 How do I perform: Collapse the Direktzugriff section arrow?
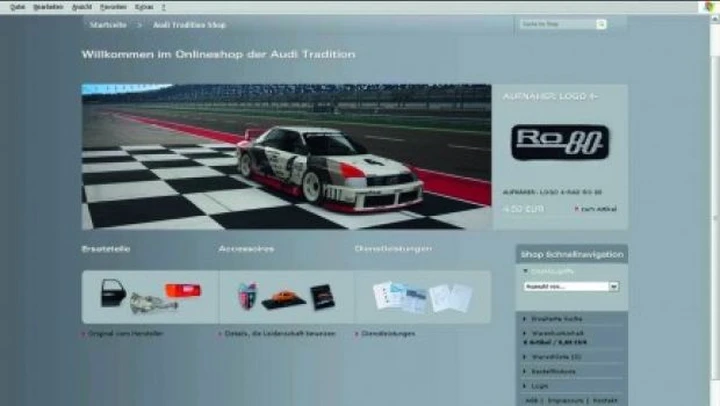point(525,271)
